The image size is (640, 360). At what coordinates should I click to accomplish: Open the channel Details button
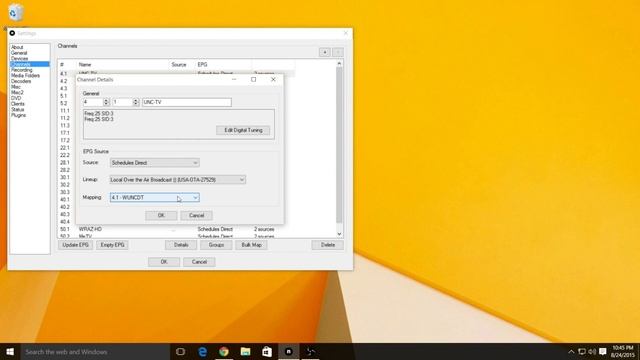click(181, 245)
